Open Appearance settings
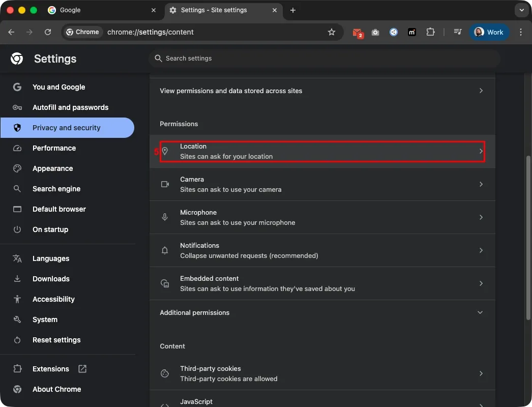This screenshot has height=407, width=532. 67,168
